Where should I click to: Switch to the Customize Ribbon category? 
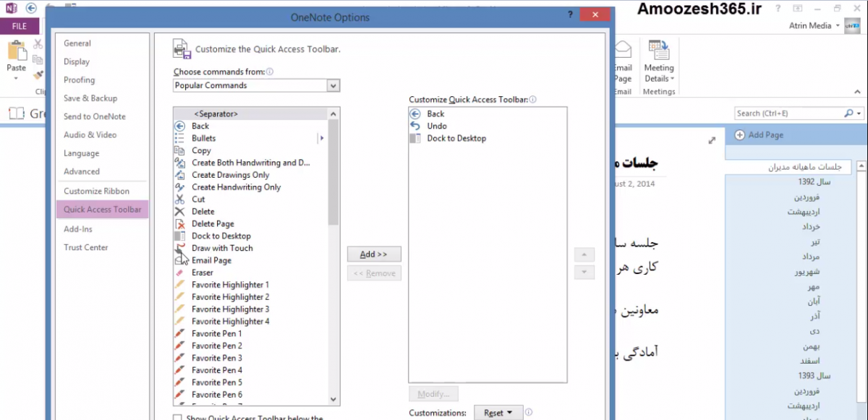click(x=96, y=191)
